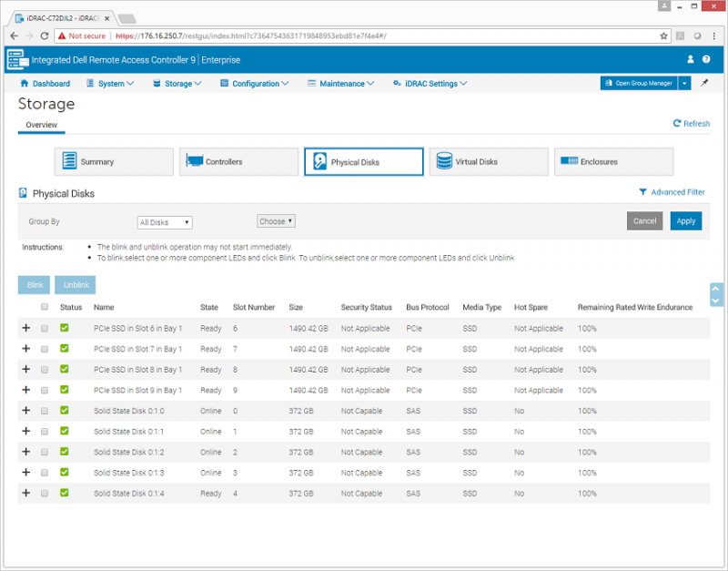Click the Cancel button
The width and height of the screenshot is (728, 571).
tap(644, 221)
